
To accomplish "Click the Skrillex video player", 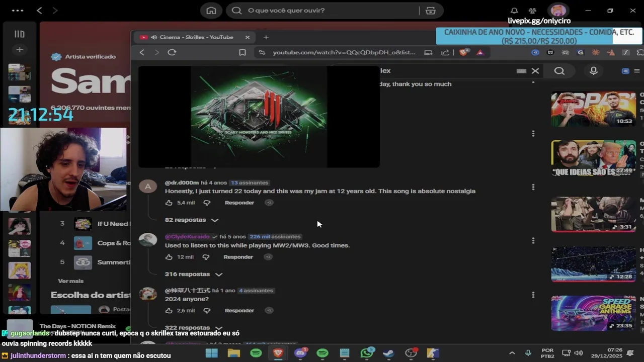I will (259, 117).
